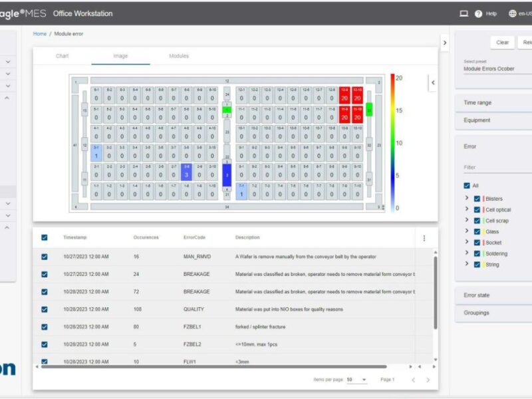Go to previous page arrow in table
This screenshot has width=532, height=399.
pos(412,380)
